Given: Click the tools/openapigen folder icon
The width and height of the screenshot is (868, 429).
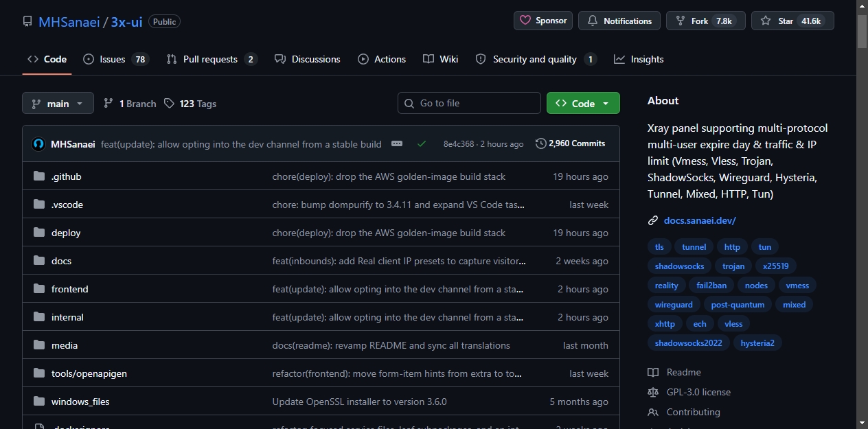Looking at the screenshot, I should [39, 373].
